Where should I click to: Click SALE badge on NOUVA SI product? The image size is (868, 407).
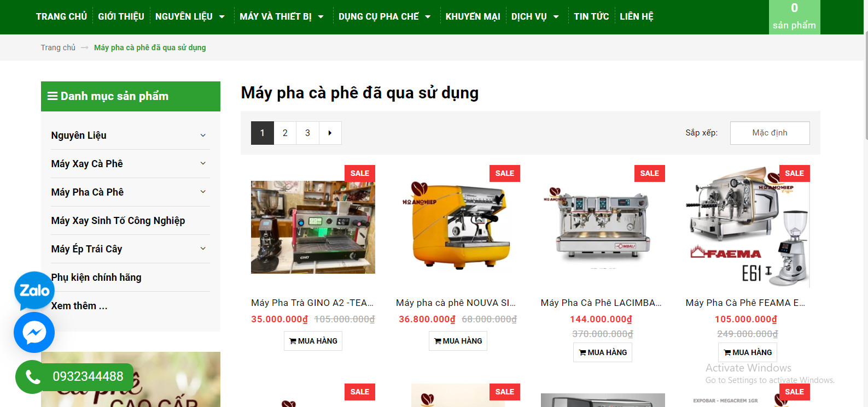(505, 173)
